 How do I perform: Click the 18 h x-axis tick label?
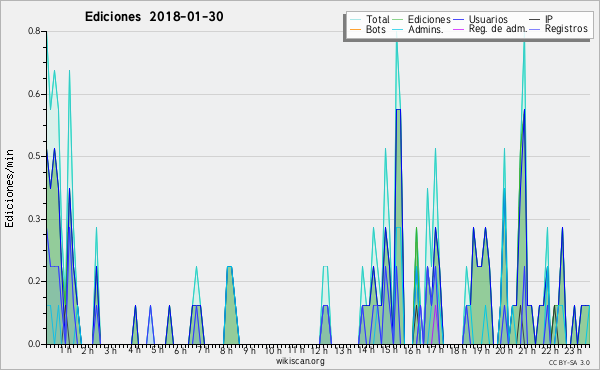(458, 350)
